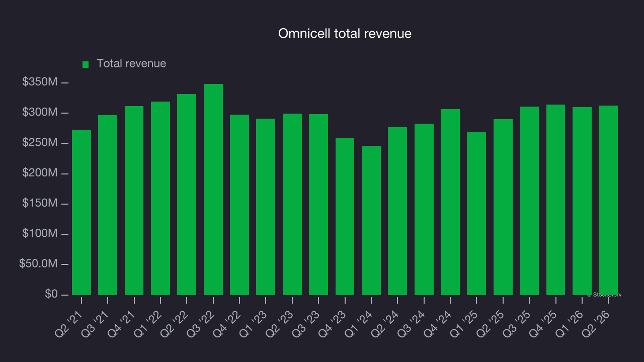Click the $350M y-axis label
The image size is (644, 362).
[x=40, y=82]
